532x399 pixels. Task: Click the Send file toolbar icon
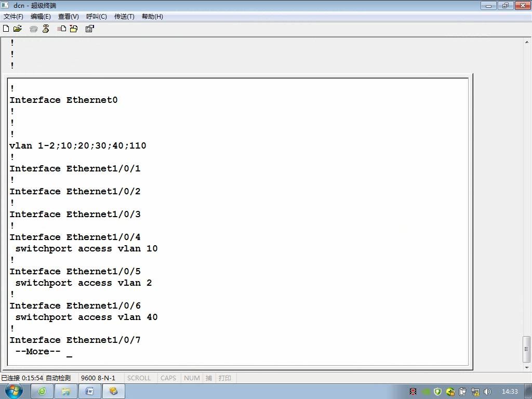point(62,29)
